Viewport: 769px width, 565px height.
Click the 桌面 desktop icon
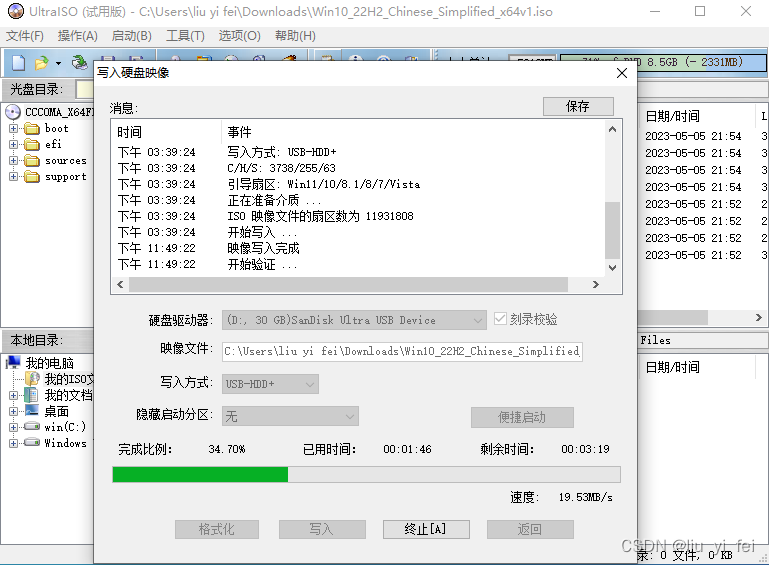point(32,411)
